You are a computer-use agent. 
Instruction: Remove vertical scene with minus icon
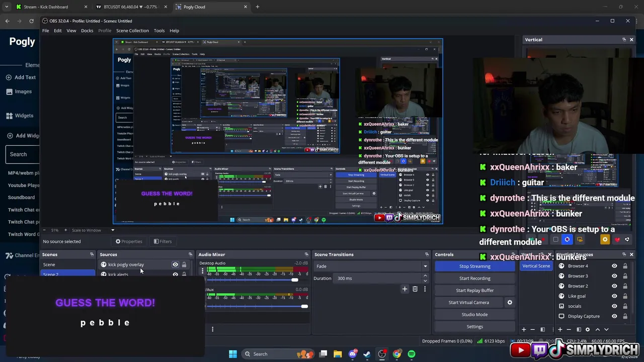click(533, 329)
